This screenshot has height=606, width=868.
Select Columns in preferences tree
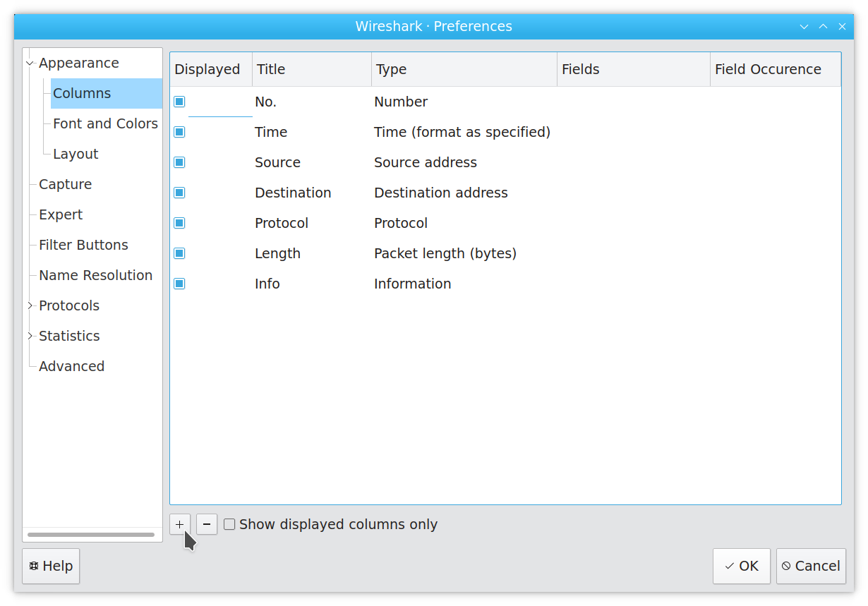(107, 93)
